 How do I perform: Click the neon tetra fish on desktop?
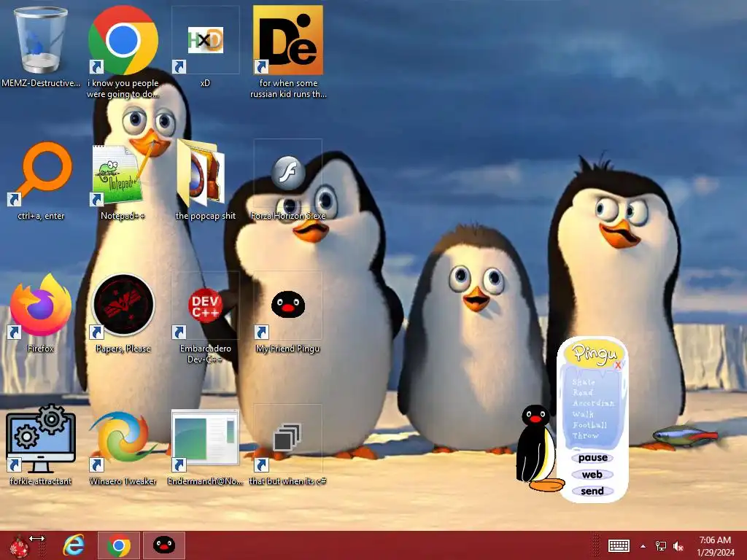[x=686, y=435]
